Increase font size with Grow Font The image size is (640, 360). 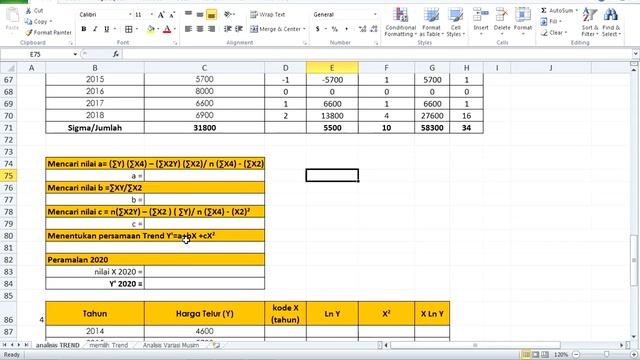point(161,15)
